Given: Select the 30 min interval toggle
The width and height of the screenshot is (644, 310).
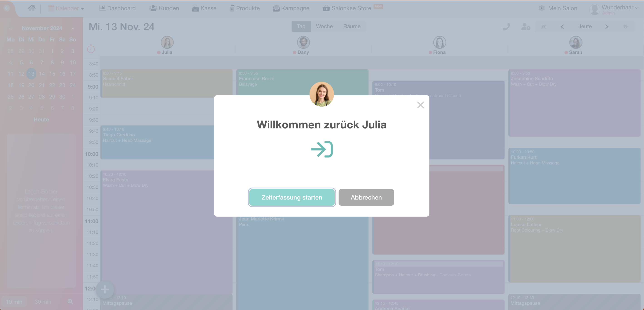Looking at the screenshot, I should click(x=43, y=302).
